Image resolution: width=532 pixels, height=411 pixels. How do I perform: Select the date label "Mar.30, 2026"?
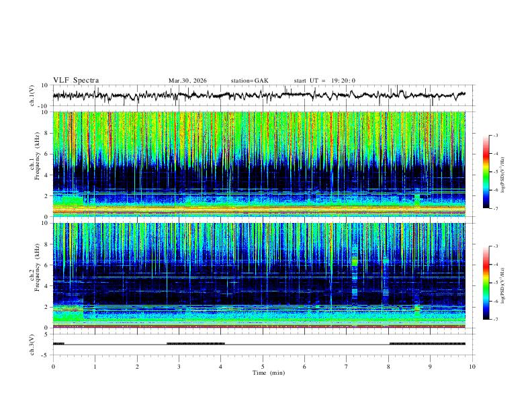point(187,81)
